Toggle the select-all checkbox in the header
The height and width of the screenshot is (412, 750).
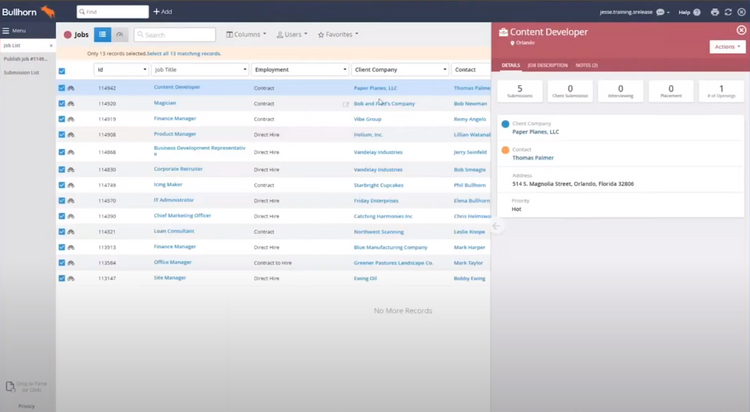pyautogui.click(x=62, y=71)
